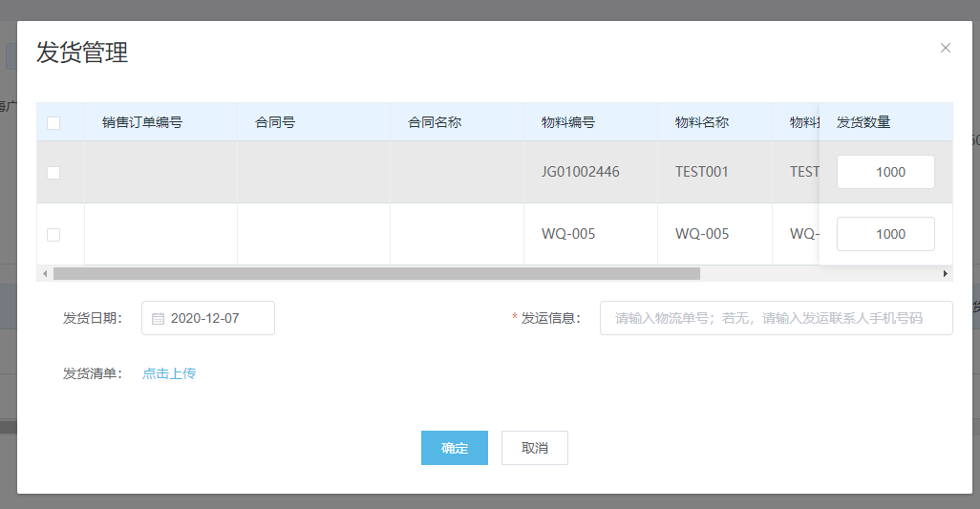The image size is (980, 509).
Task: Click the 物料名称 column header
Action: click(702, 122)
